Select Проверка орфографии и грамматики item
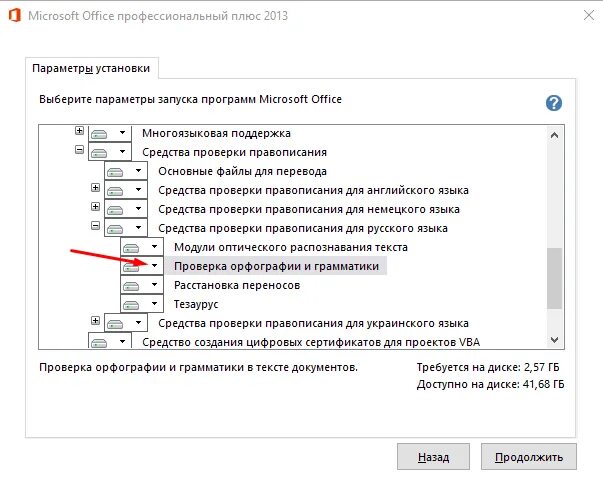The height and width of the screenshot is (497, 603). (276, 266)
